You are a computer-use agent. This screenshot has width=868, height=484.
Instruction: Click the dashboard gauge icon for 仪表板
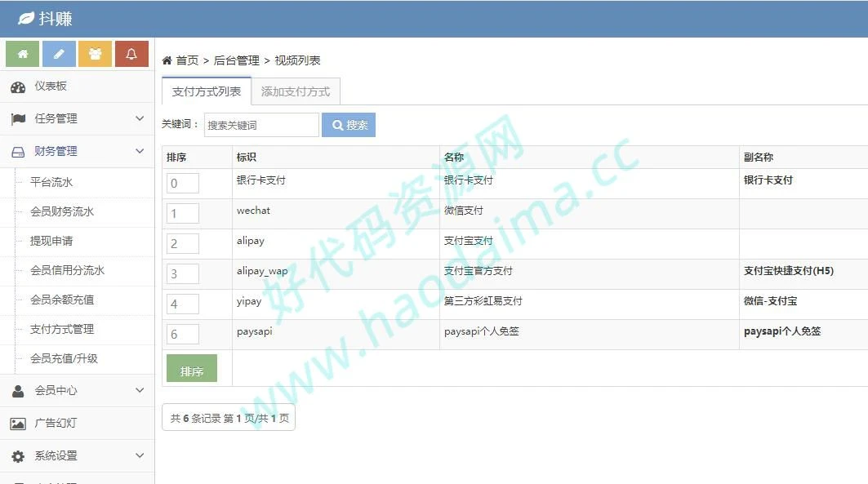(x=18, y=87)
